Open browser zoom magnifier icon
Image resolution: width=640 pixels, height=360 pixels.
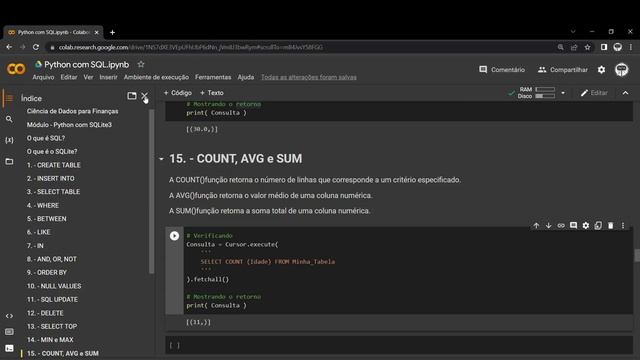560,47
